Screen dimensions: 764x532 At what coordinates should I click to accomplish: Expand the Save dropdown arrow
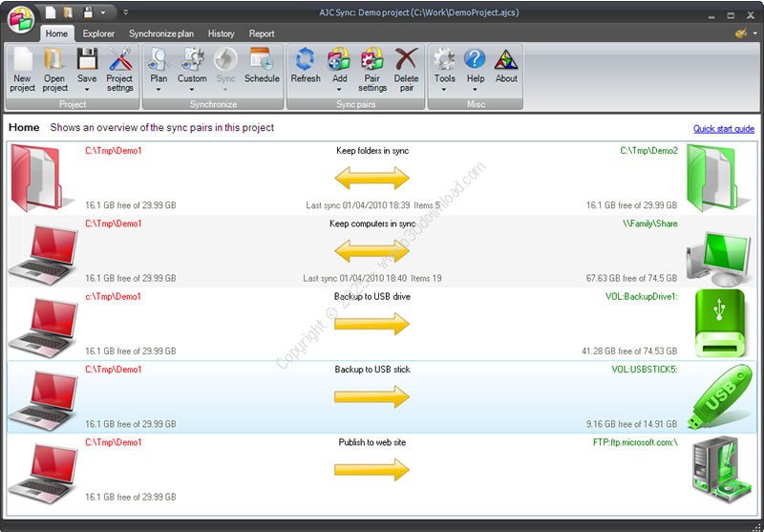click(87, 90)
